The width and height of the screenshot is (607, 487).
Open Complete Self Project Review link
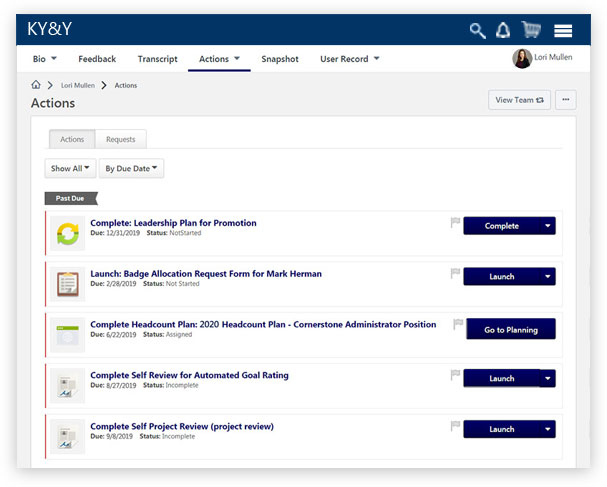click(x=182, y=426)
